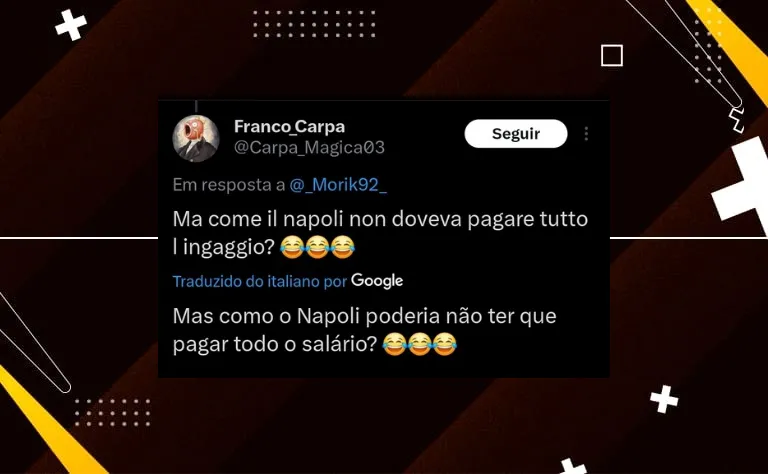Click the white square outline icon

tap(612, 55)
